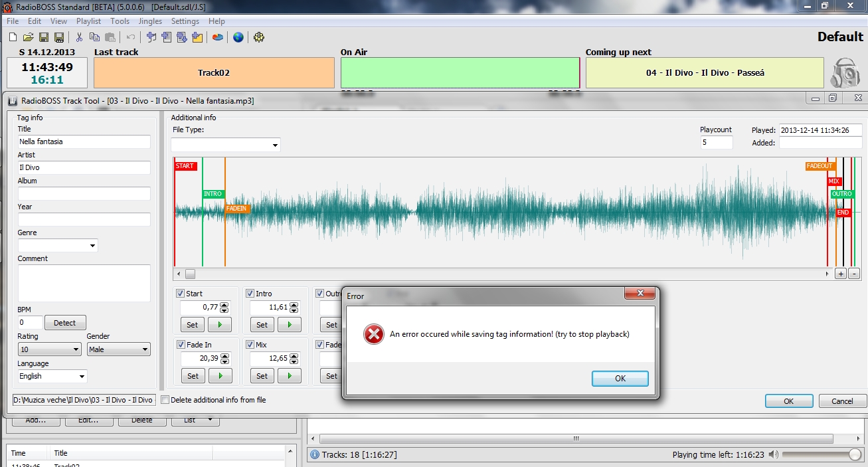Image resolution: width=868 pixels, height=467 pixels.
Task: Click the Detect BPM button
Action: point(65,323)
